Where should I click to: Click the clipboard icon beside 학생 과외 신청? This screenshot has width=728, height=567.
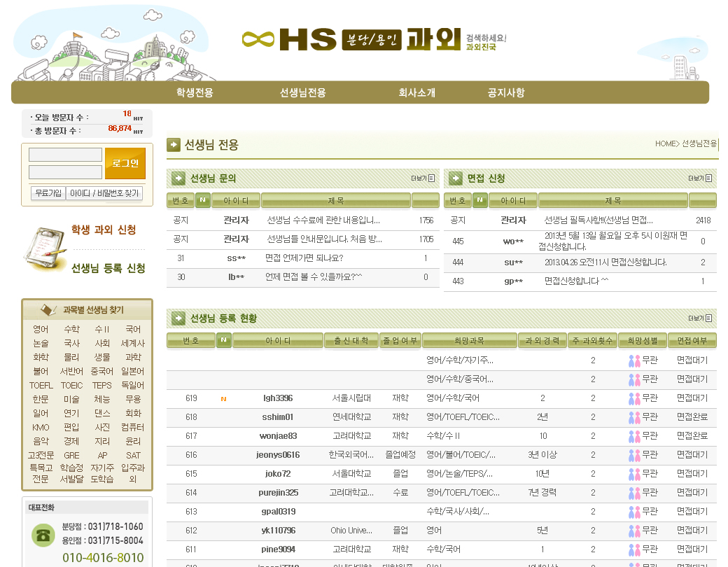pos(43,250)
